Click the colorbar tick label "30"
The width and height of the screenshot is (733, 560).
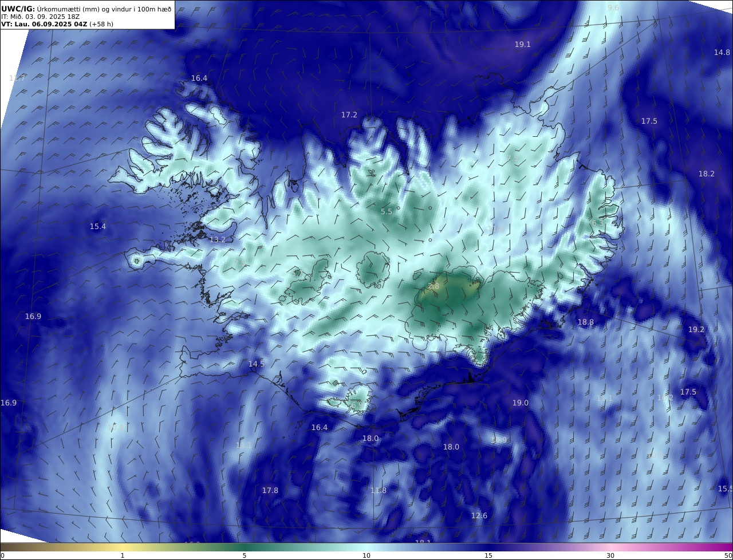coord(610,555)
